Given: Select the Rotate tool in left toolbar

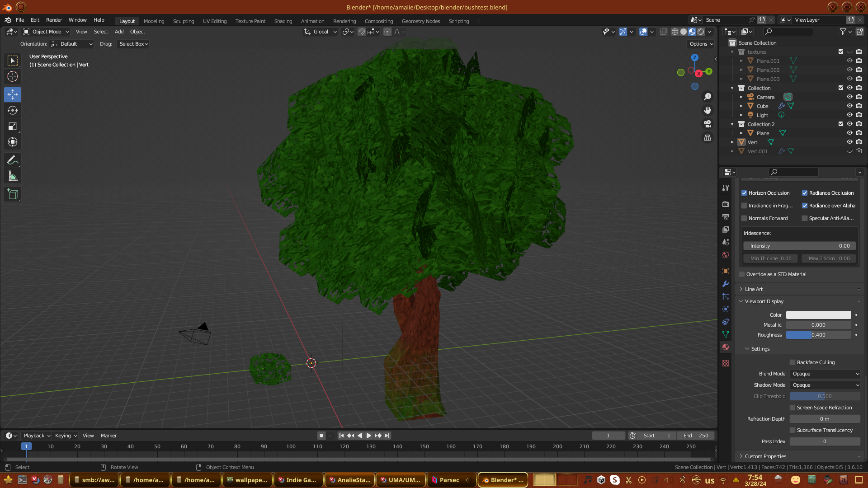Looking at the screenshot, I should [13, 110].
